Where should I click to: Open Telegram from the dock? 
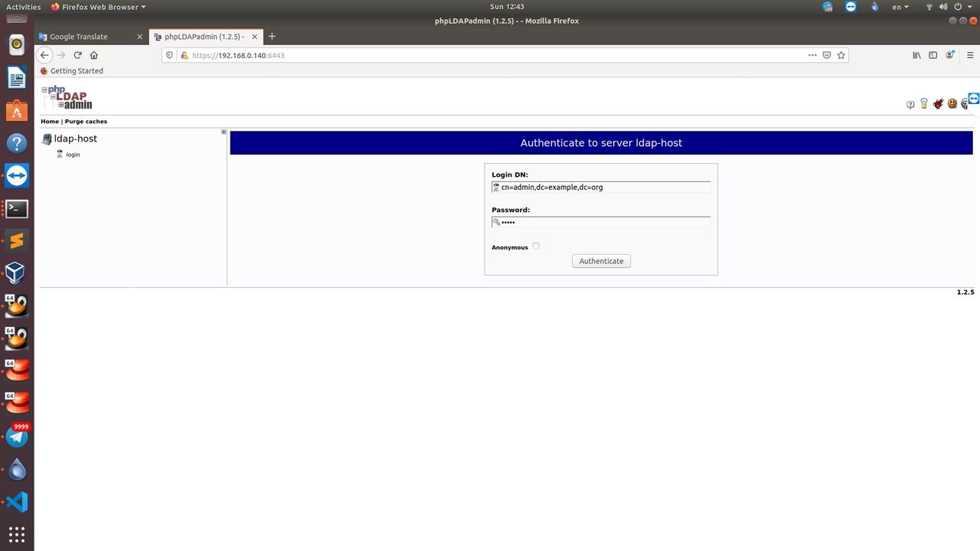tap(17, 436)
